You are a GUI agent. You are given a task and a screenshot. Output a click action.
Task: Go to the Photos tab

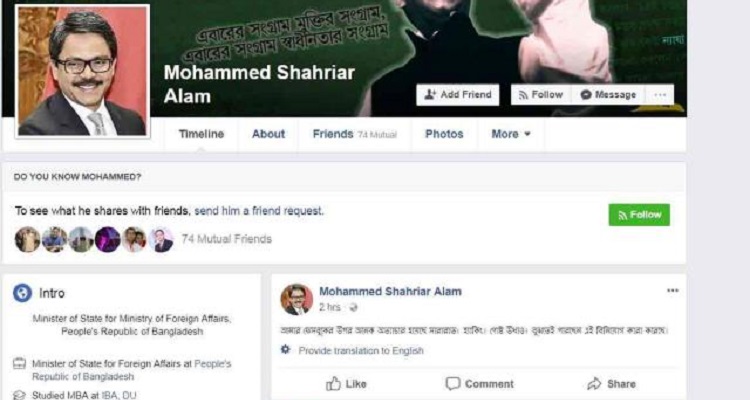click(x=444, y=134)
